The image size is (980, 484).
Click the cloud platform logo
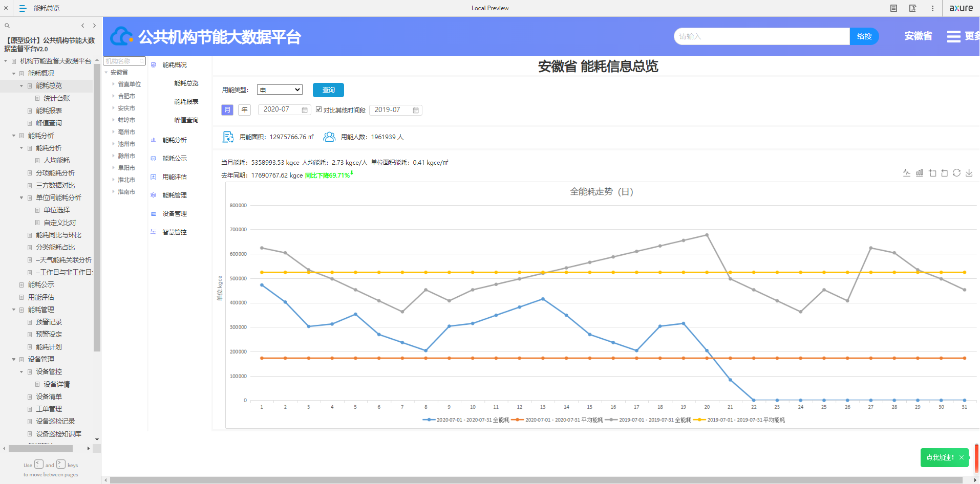coord(122,36)
